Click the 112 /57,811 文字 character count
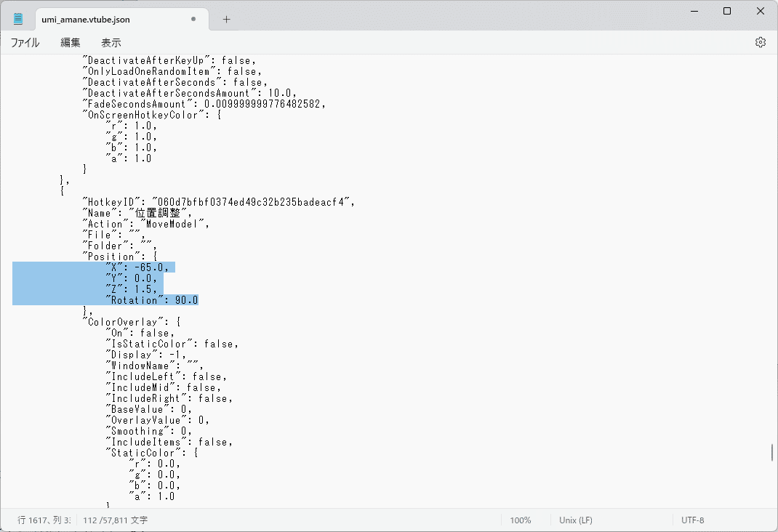 click(x=115, y=520)
